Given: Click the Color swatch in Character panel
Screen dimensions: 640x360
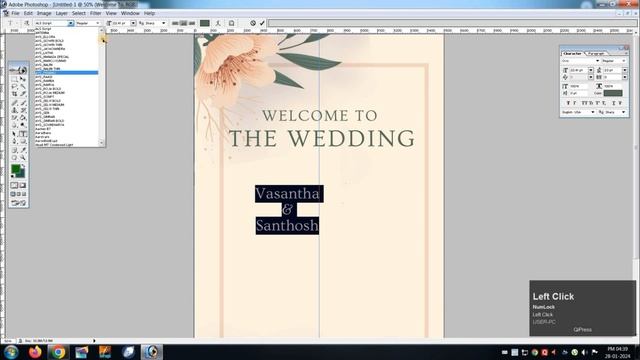Looking at the screenshot, I should click(613, 93).
